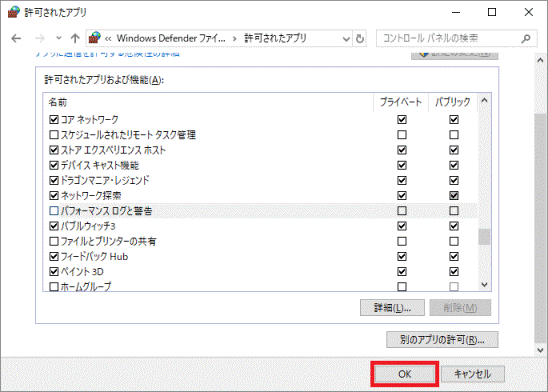The height and width of the screenshot is (392, 548).
Task: Toggle ストア エクスペリエンス ホスト name checkbox
Action: point(54,150)
